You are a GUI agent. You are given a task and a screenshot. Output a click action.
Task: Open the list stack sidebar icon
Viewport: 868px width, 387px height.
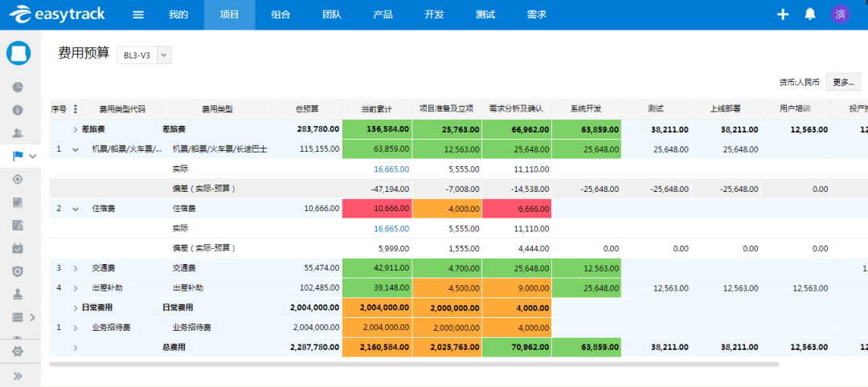coord(18,317)
